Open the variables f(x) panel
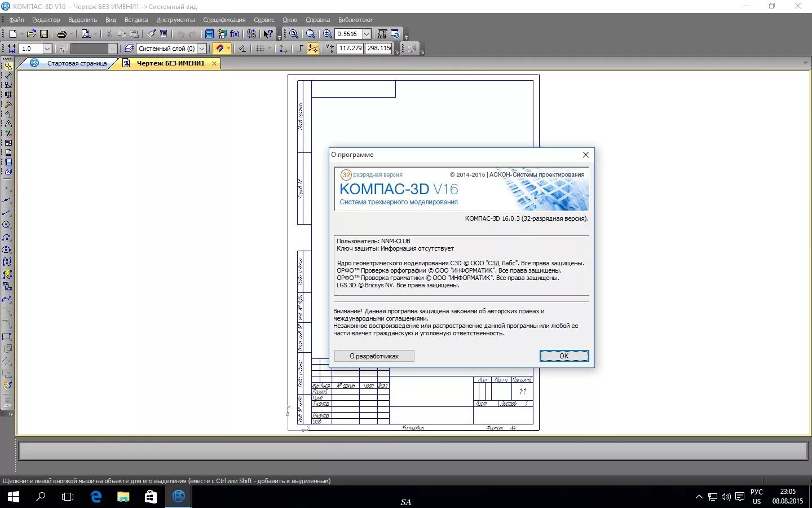The width and height of the screenshot is (812, 508). coord(235,34)
